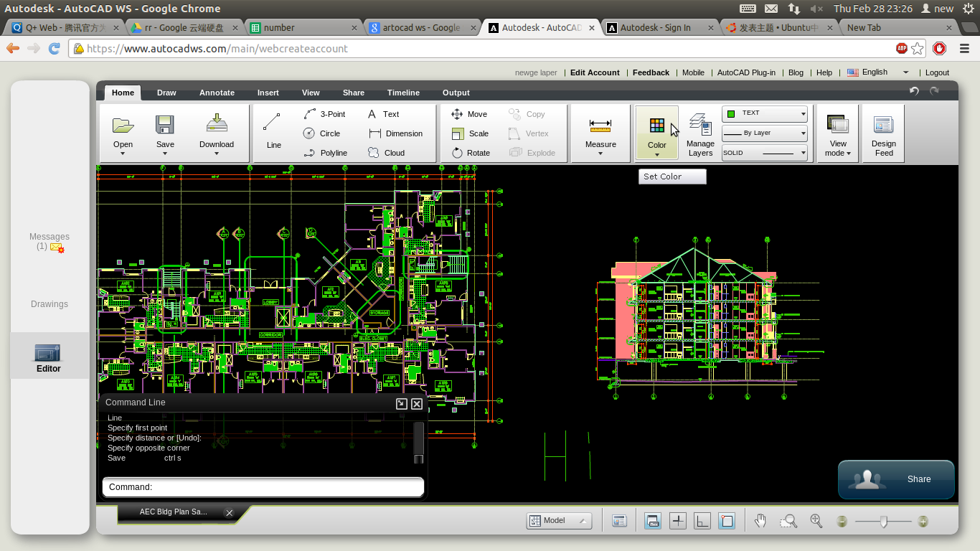The height and width of the screenshot is (551, 980).
Task: Switch to the Annotate tab
Action: tap(217, 93)
